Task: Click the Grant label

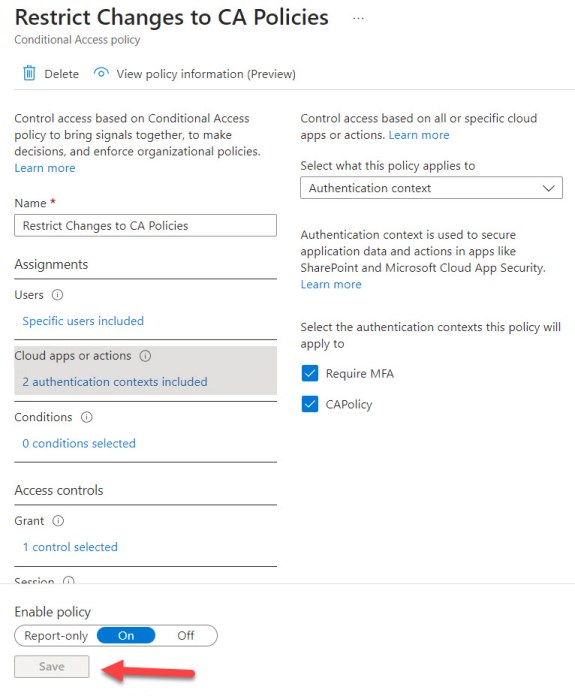Action: (29, 521)
